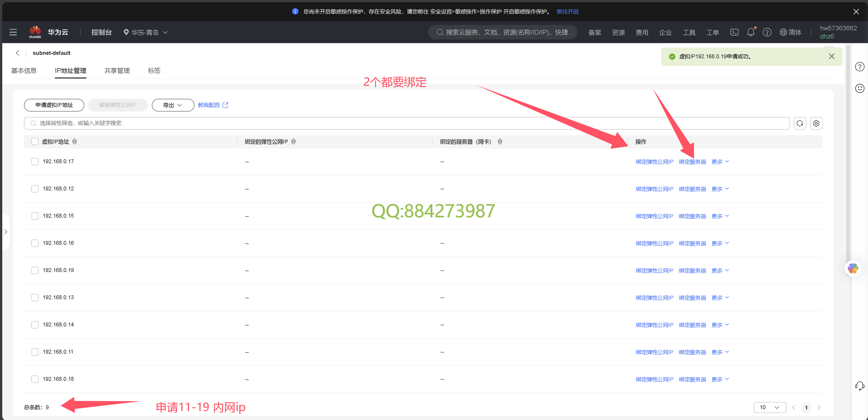
Task: Check the box for 192.168.0.16
Action: (x=35, y=243)
